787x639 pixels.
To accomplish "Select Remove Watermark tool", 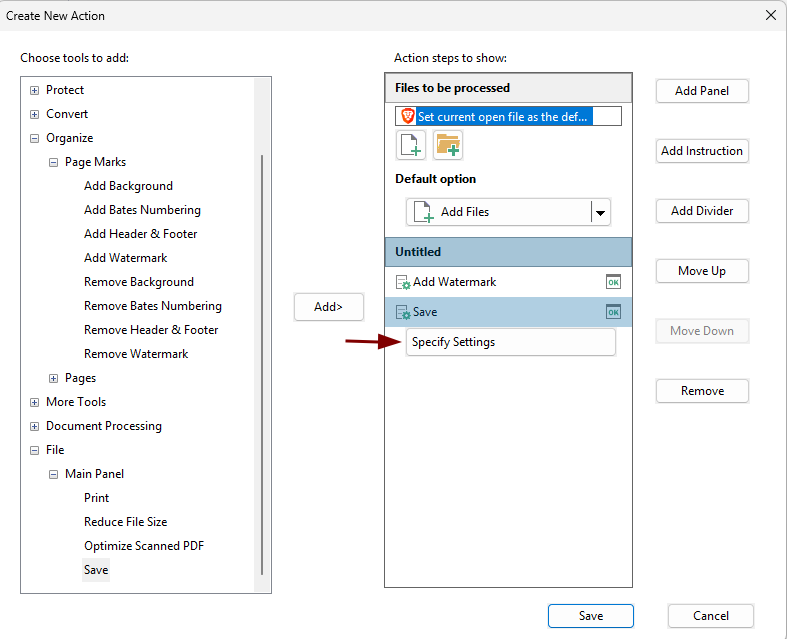I will tap(136, 354).
